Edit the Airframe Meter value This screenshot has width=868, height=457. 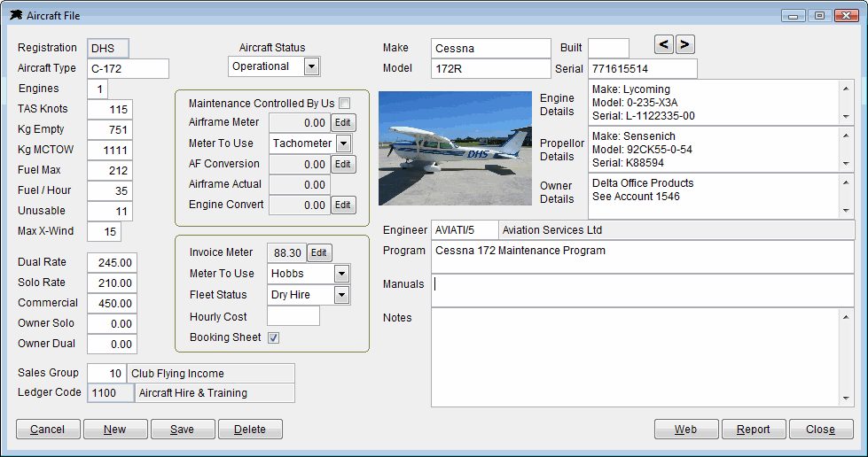coord(342,123)
